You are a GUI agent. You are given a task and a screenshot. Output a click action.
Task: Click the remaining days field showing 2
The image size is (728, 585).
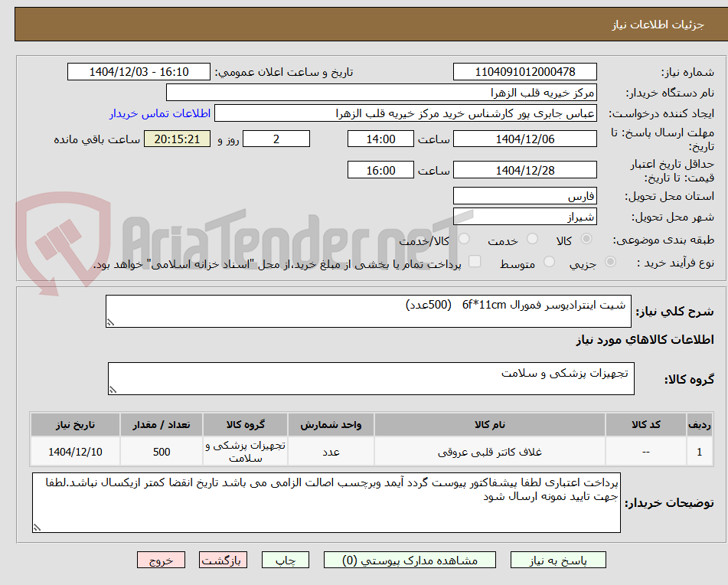click(x=276, y=139)
